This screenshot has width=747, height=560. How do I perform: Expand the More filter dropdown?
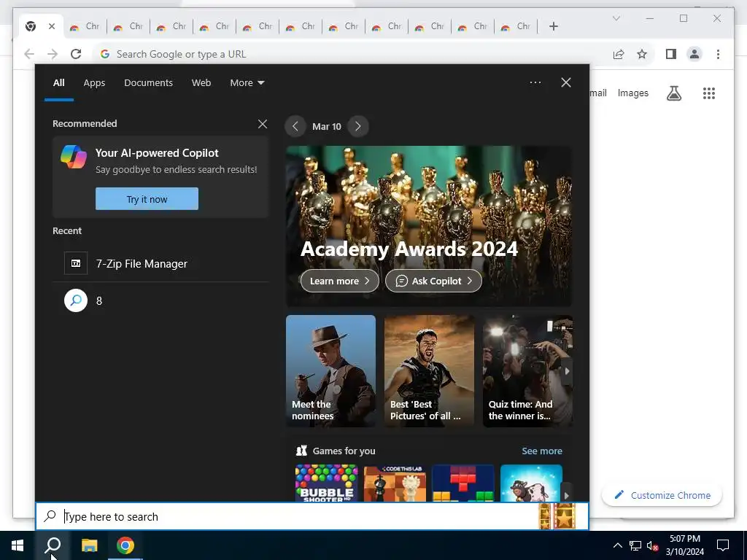(247, 82)
